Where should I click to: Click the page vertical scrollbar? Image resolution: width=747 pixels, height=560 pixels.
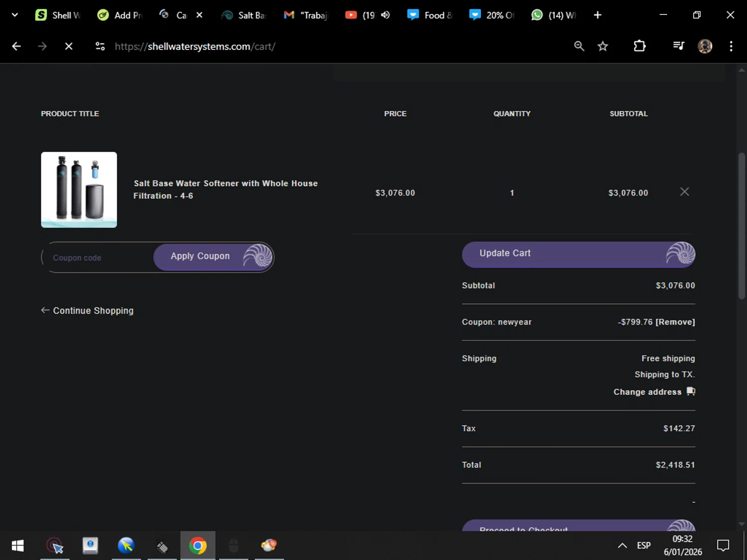[742, 225]
